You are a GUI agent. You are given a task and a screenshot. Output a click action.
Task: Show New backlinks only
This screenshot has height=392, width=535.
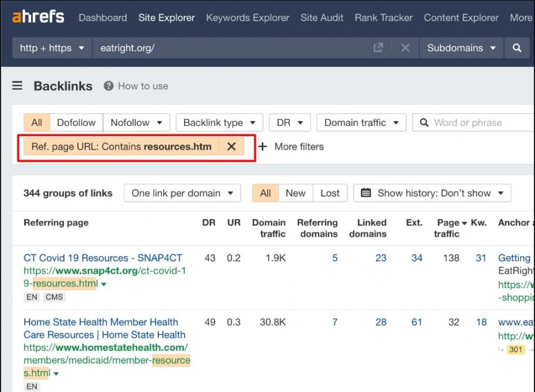point(296,193)
